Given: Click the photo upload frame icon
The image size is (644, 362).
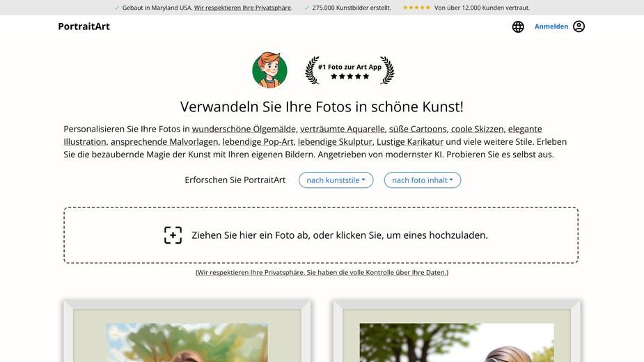Looking at the screenshot, I should tap(173, 235).
